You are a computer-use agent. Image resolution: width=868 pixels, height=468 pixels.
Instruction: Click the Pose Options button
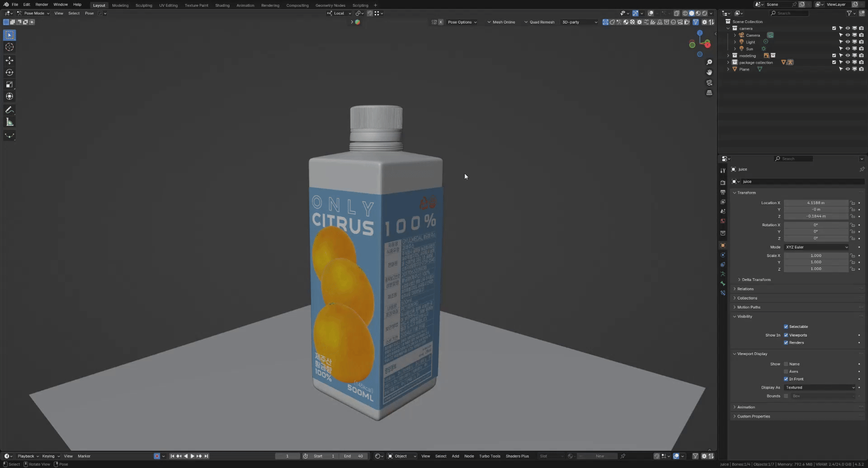tap(462, 22)
